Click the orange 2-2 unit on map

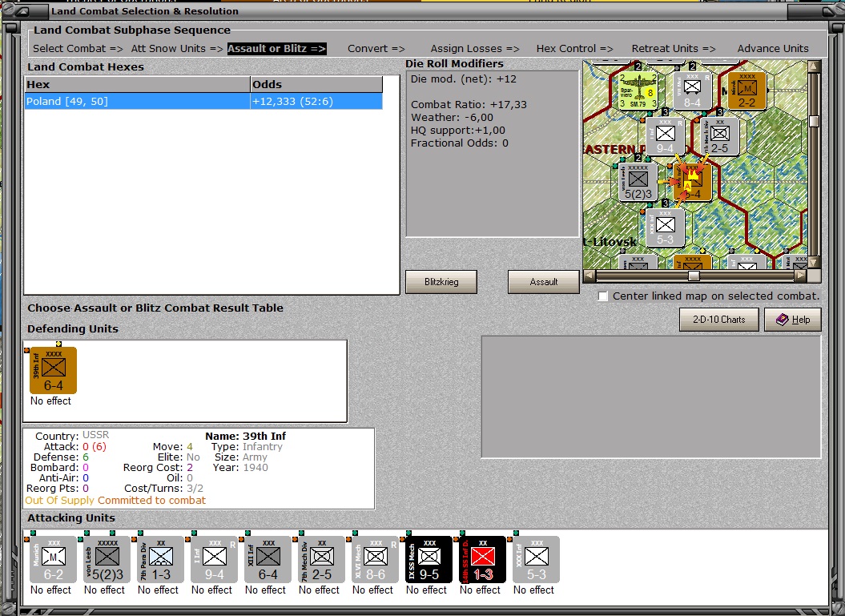[x=746, y=91]
